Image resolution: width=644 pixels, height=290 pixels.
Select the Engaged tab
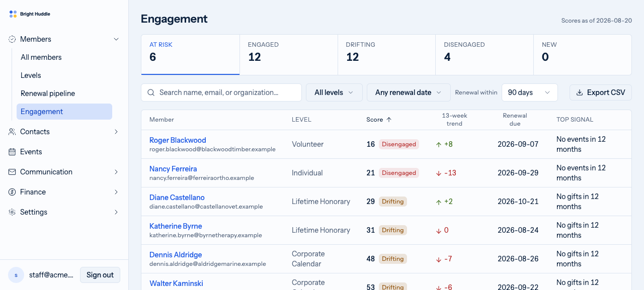click(x=288, y=54)
